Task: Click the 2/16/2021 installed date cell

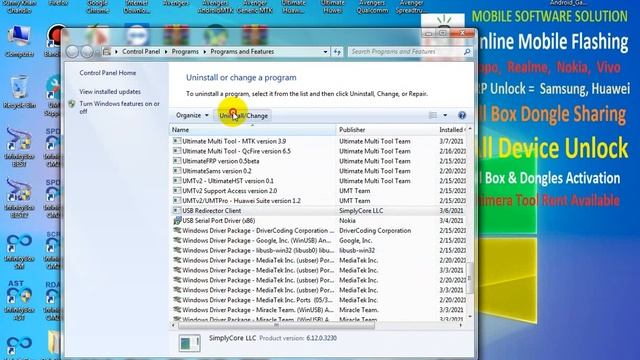Action: click(452, 151)
